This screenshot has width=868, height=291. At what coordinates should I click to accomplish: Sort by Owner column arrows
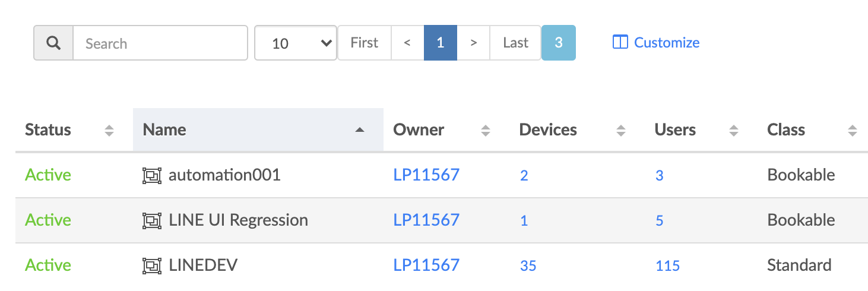(486, 131)
